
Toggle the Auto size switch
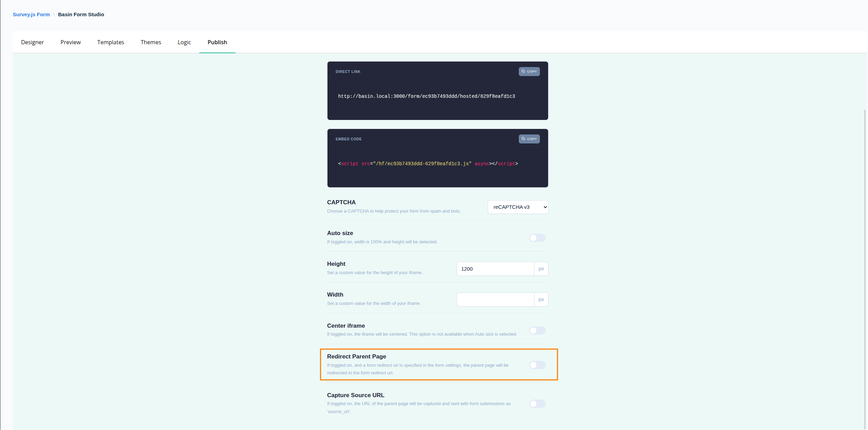[x=537, y=238]
